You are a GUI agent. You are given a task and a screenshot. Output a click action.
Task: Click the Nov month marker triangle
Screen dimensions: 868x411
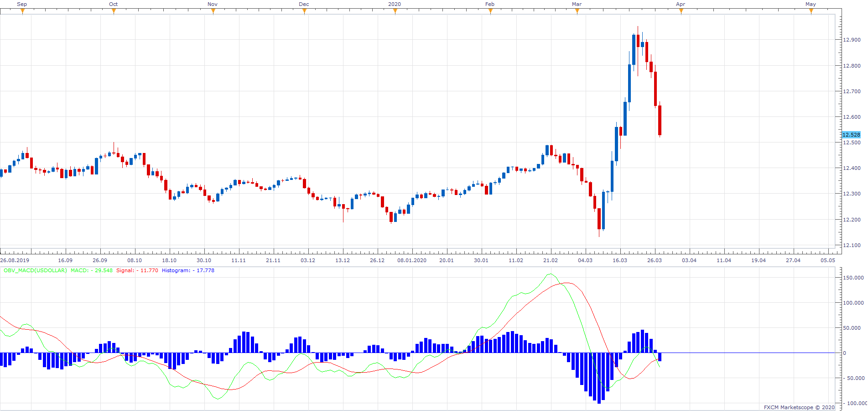213,11
